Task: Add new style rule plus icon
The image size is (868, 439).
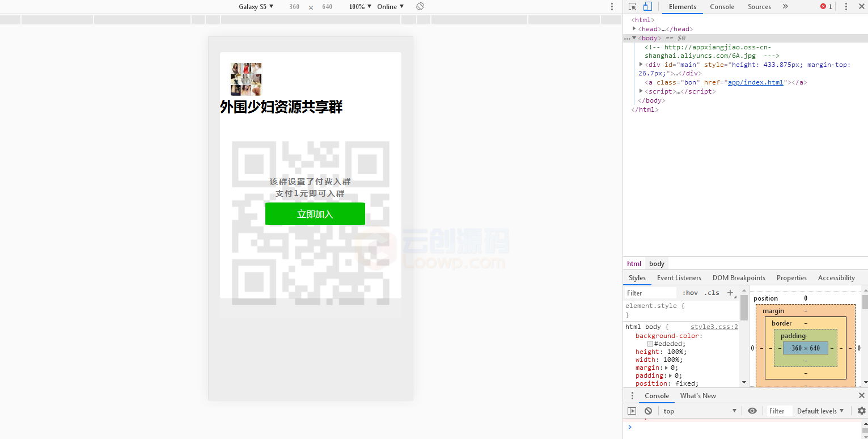Action: [x=730, y=293]
